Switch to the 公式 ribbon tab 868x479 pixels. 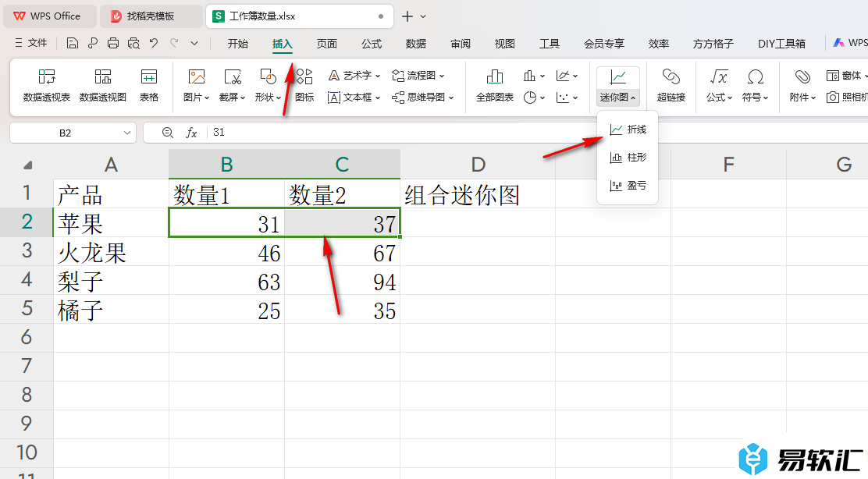(372, 44)
